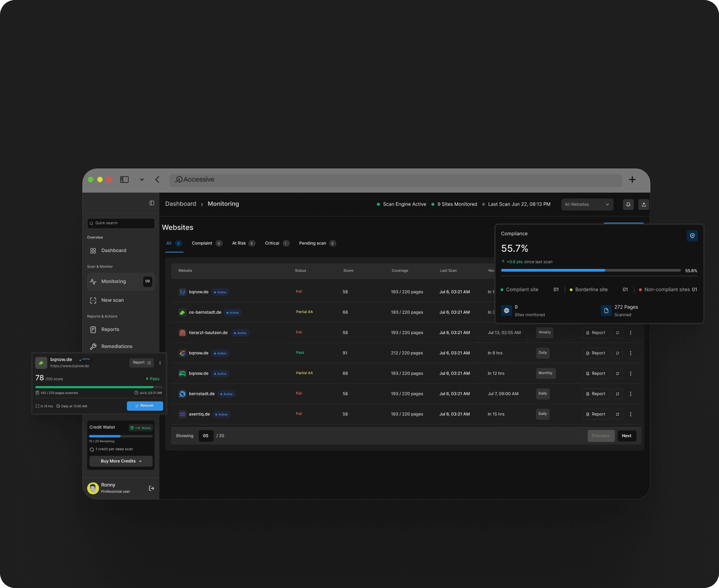This screenshot has height=588, width=719.
Task: Click the page icon beside 272 Pages
Action: [606, 310]
